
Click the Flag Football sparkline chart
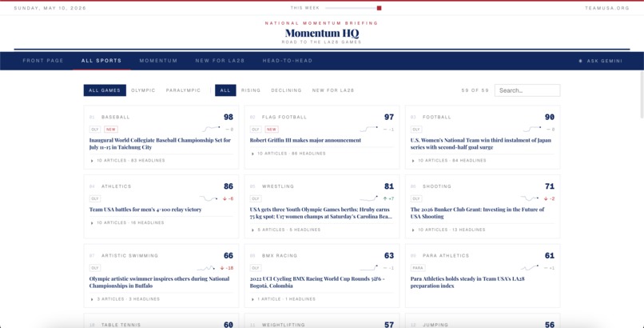point(369,129)
